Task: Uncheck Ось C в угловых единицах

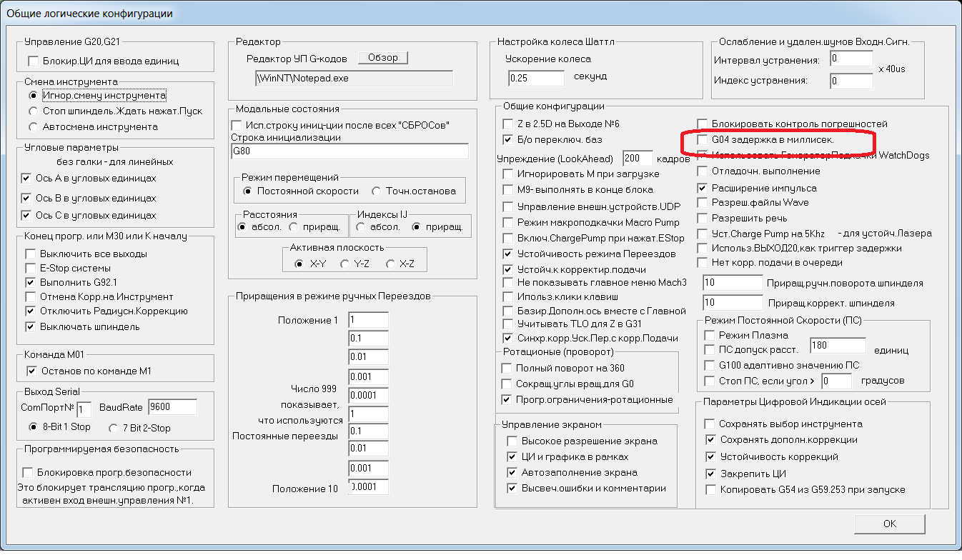Action: tap(26, 215)
